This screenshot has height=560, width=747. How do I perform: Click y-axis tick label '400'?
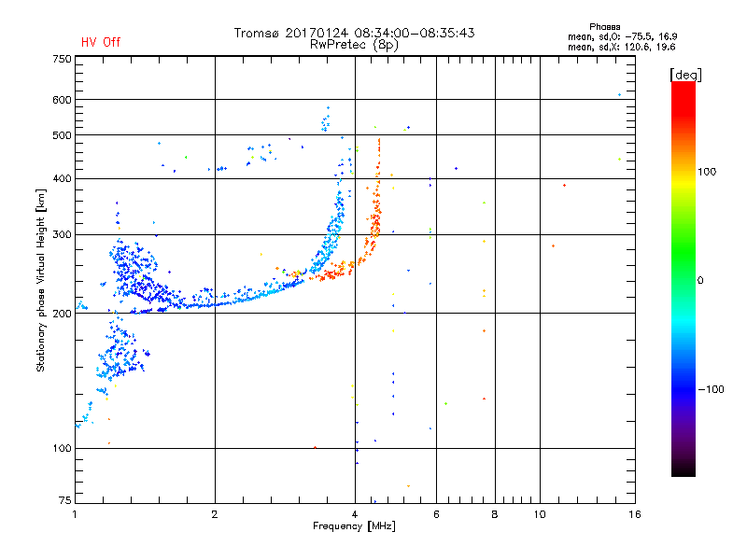coord(62,178)
